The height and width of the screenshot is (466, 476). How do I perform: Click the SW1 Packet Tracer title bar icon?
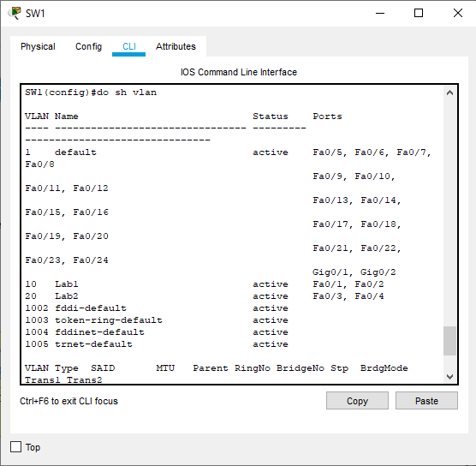(x=15, y=13)
